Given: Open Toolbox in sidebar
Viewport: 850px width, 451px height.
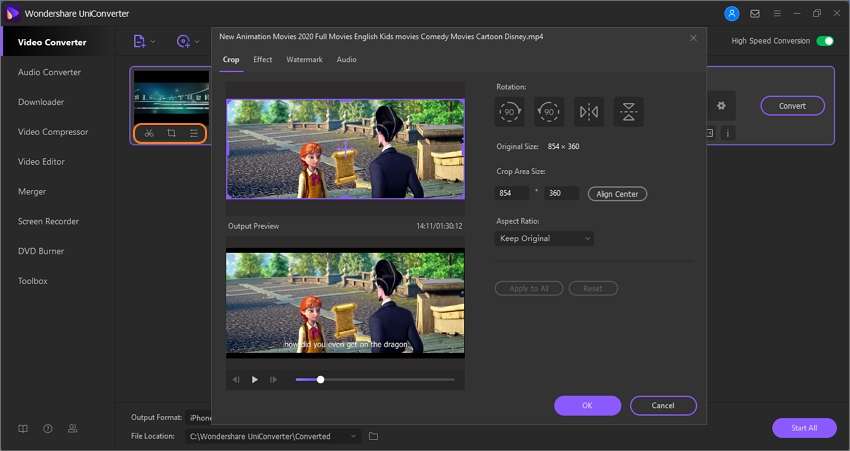Looking at the screenshot, I should [x=33, y=281].
